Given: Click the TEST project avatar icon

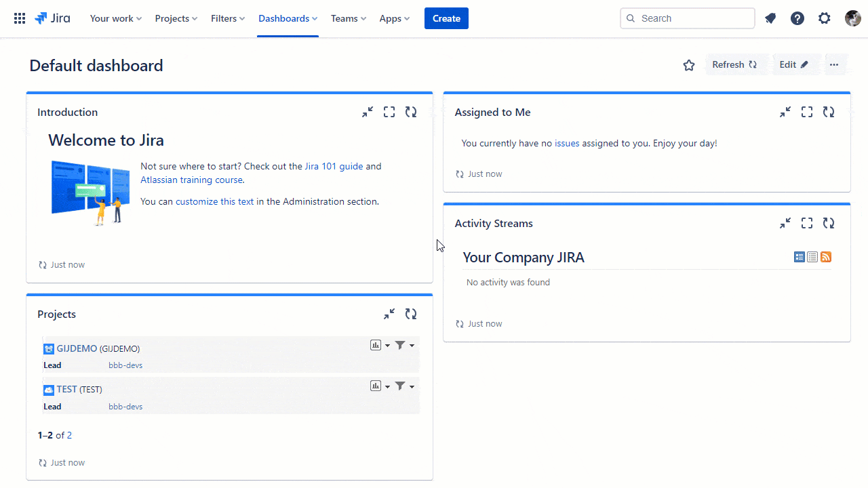Looking at the screenshot, I should [x=49, y=390].
